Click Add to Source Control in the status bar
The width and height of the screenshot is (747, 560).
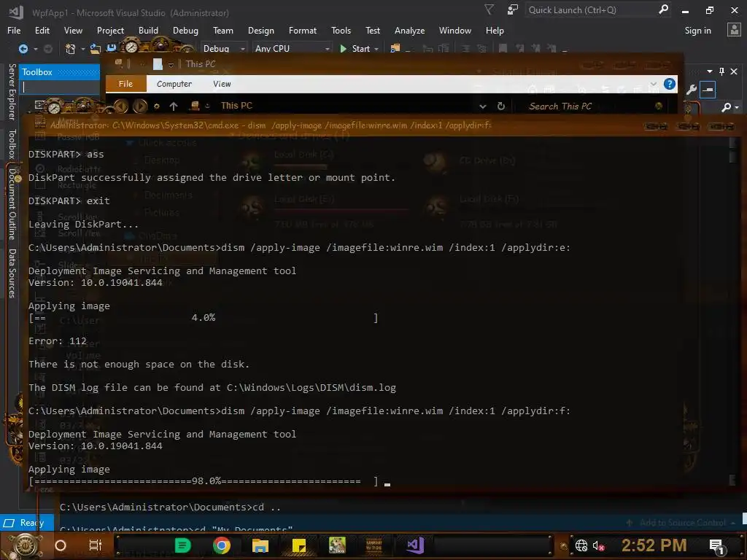(x=682, y=523)
